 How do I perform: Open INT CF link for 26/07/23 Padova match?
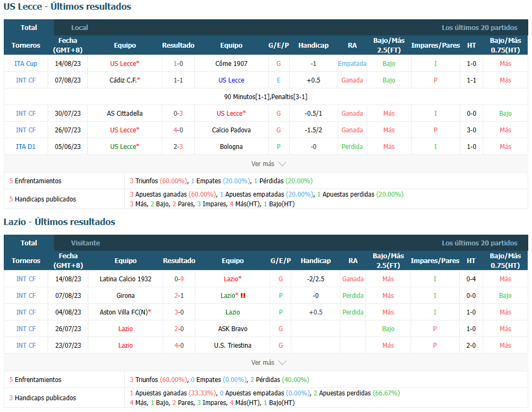(x=26, y=130)
